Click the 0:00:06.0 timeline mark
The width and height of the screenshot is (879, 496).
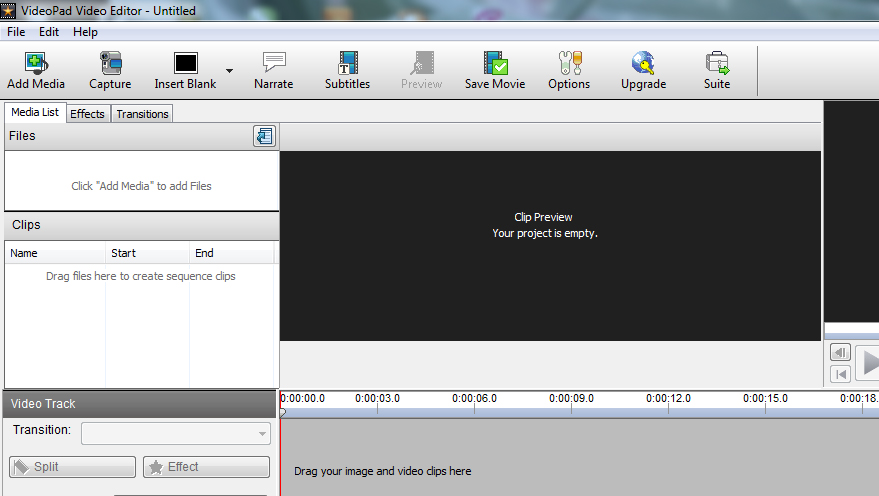(x=474, y=398)
